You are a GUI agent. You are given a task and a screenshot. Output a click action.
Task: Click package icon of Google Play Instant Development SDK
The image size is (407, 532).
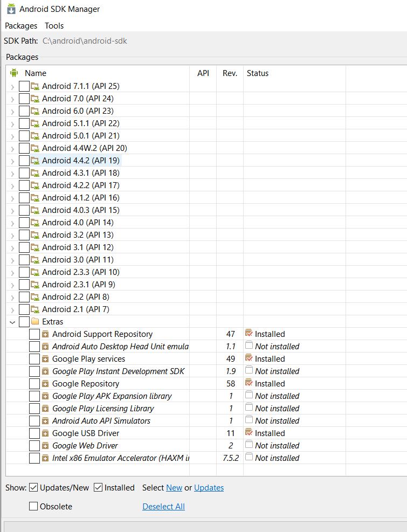pos(45,371)
